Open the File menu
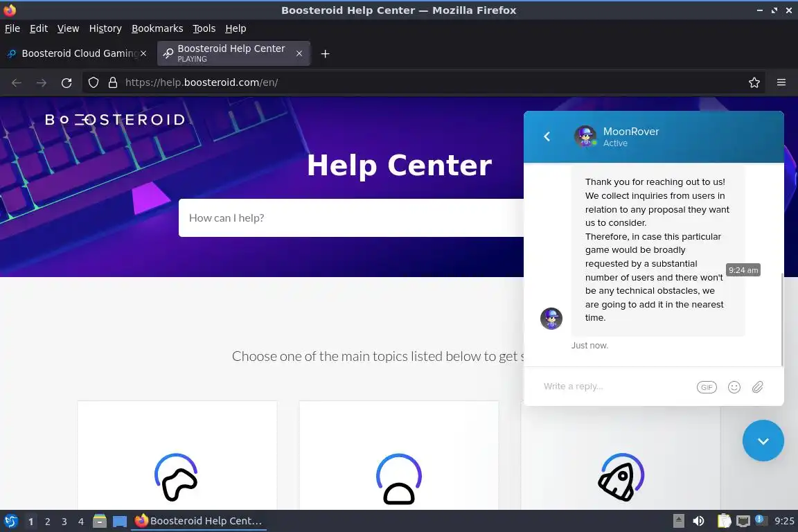798x532 pixels. [12, 28]
